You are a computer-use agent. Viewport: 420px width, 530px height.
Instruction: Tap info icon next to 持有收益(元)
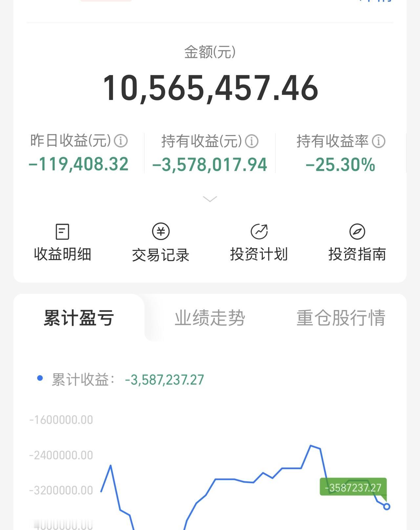pos(252,141)
